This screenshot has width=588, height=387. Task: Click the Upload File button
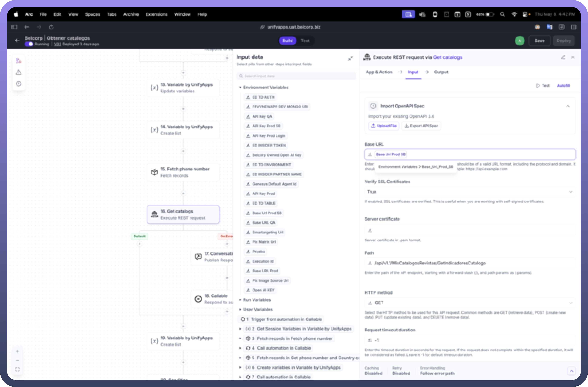384,126
